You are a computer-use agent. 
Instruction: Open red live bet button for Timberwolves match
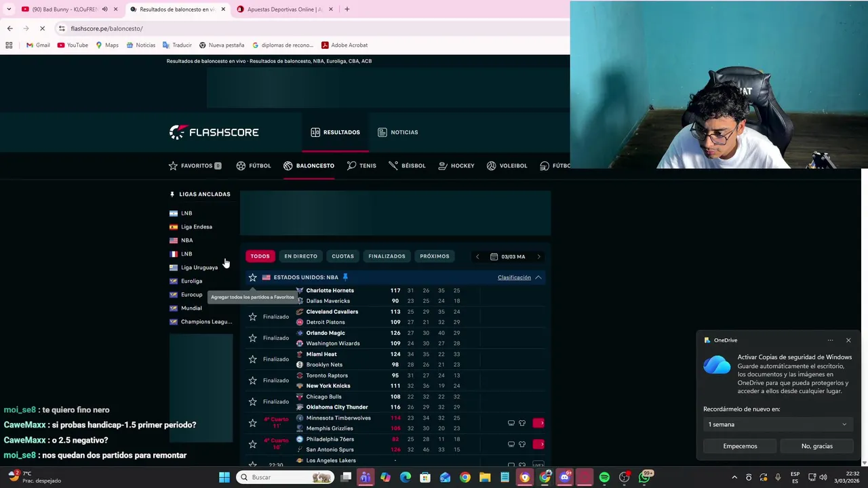(x=538, y=423)
